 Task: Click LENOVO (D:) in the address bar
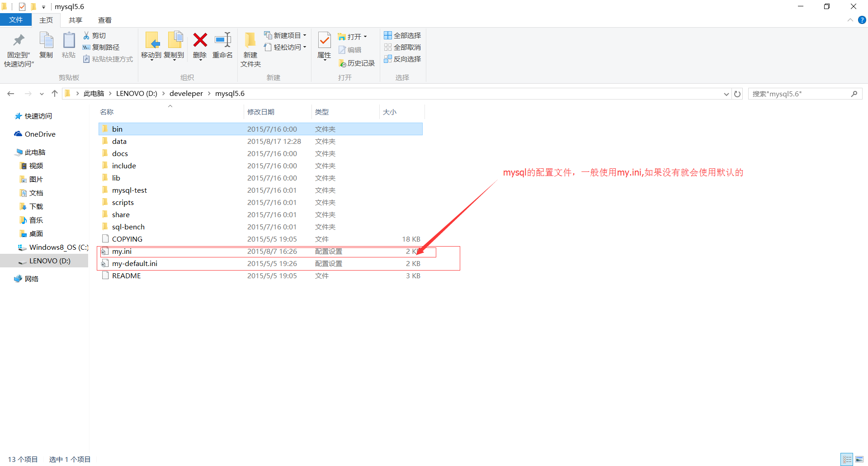tap(137, 94)
